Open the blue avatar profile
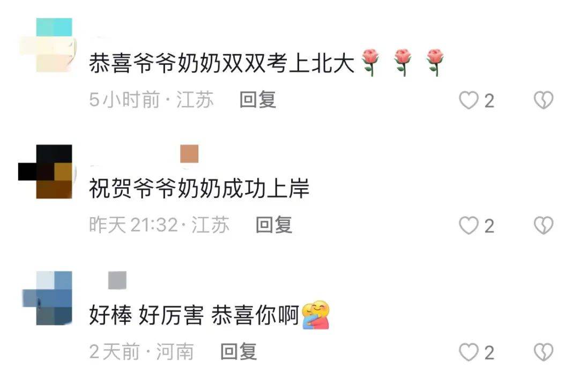Viewport: 579px width, 392px height. pyautogui.click(x=47, y=298)
